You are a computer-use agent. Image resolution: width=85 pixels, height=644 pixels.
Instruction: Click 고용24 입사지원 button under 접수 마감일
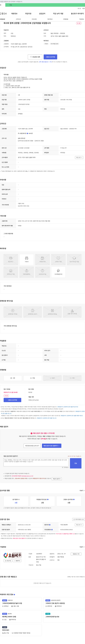(x=12, y=400)
